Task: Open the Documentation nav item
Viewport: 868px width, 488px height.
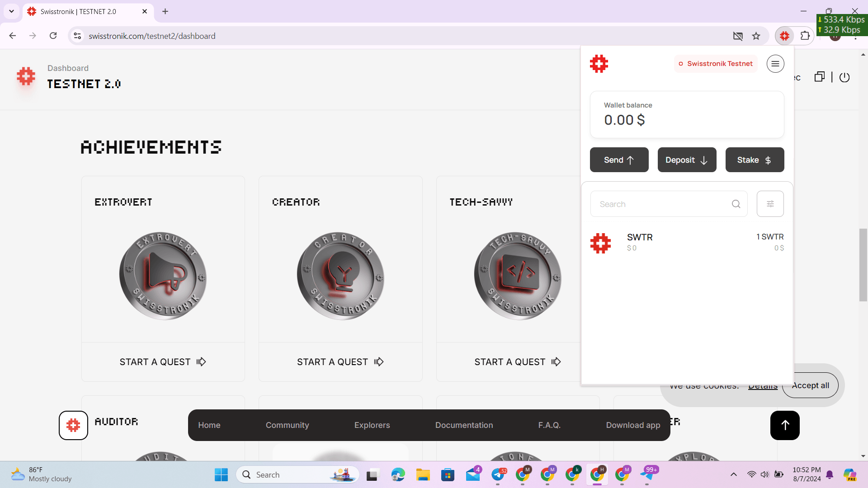Action: [x=464, y=425]
